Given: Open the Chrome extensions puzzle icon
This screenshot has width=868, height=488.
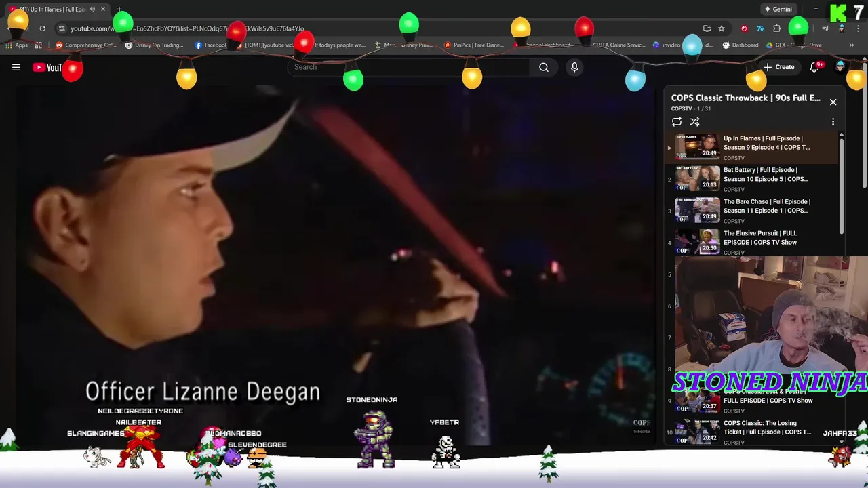Looking at the screenshot, I should tap(777, 28).
